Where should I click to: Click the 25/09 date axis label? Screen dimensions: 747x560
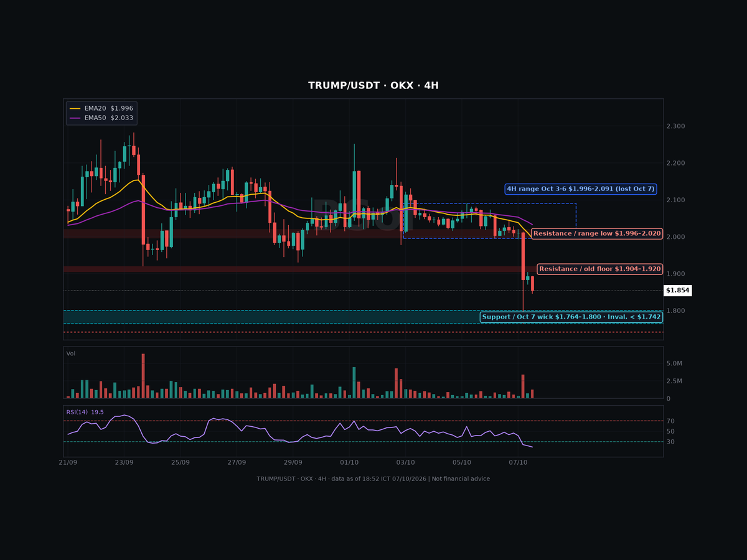click(181, 462)
